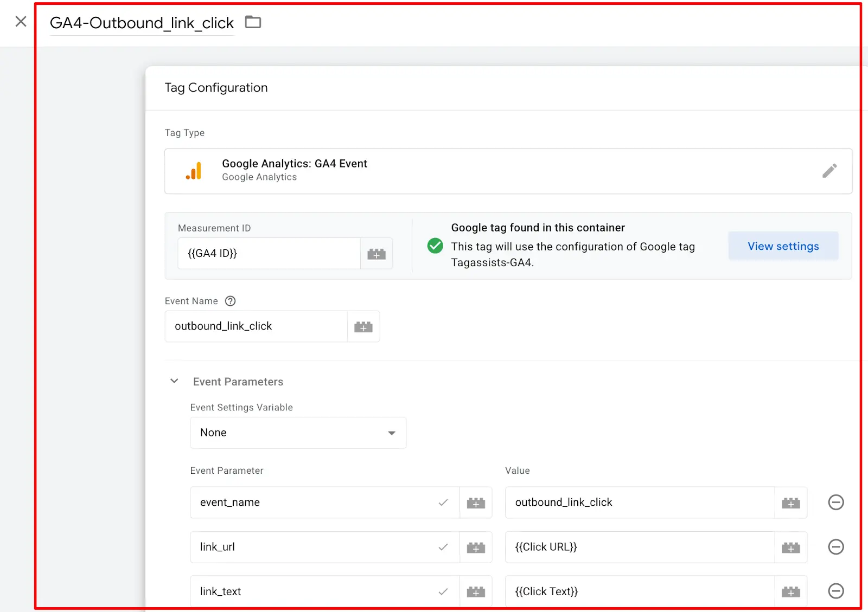Click the Google Analytics GA4 Event logo

(194, 170)
